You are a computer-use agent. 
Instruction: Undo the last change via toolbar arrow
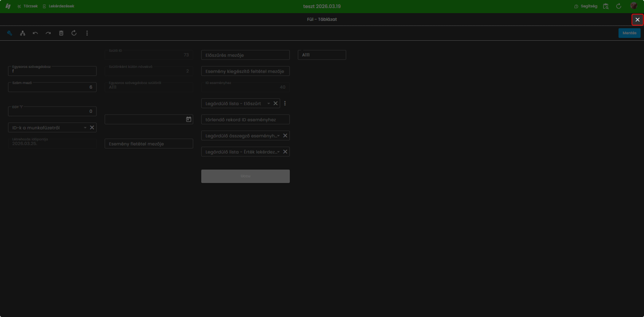coord(35,33)
